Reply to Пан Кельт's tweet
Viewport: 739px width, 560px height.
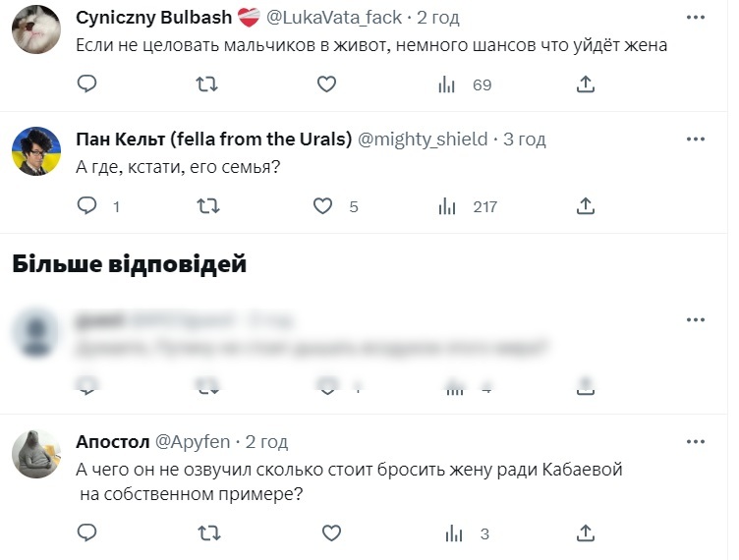point(86,206)
